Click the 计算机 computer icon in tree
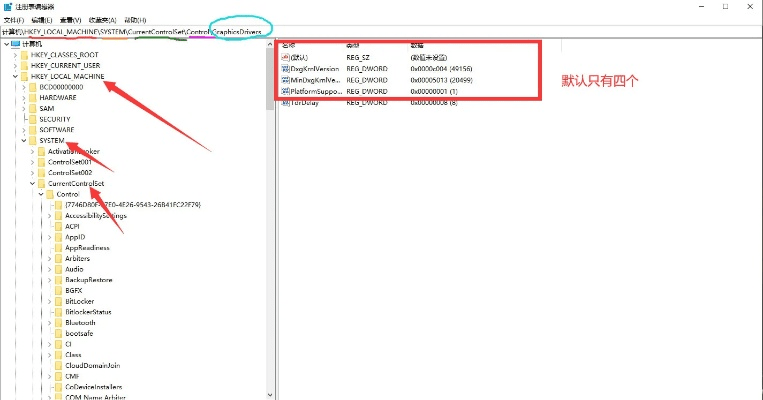 tap(15, 44)
